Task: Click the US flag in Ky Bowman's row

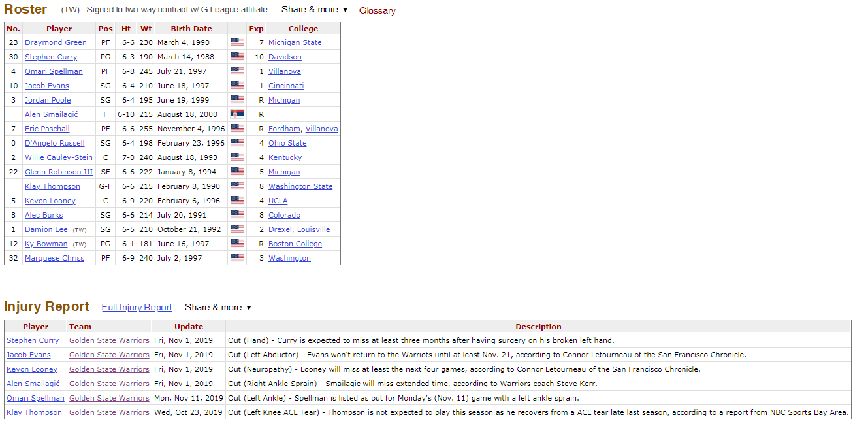Action: click(237, 244)
